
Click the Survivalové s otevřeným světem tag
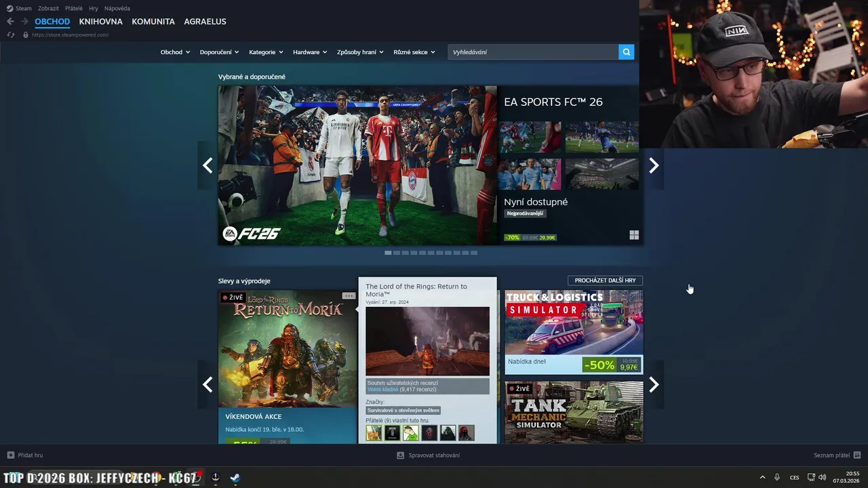tap(403, 410)
